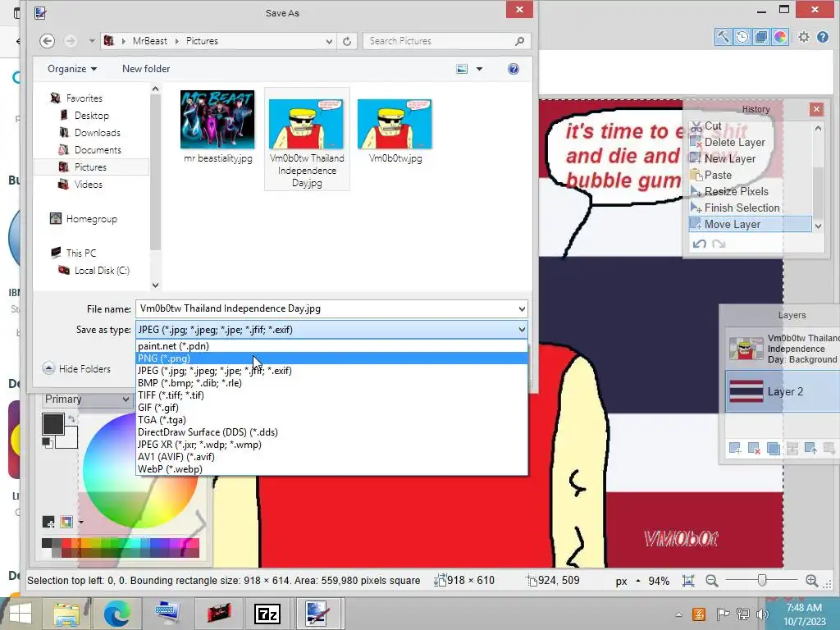
Task: Change the view icon in Save dialog
Action: (x=462, y=69)
